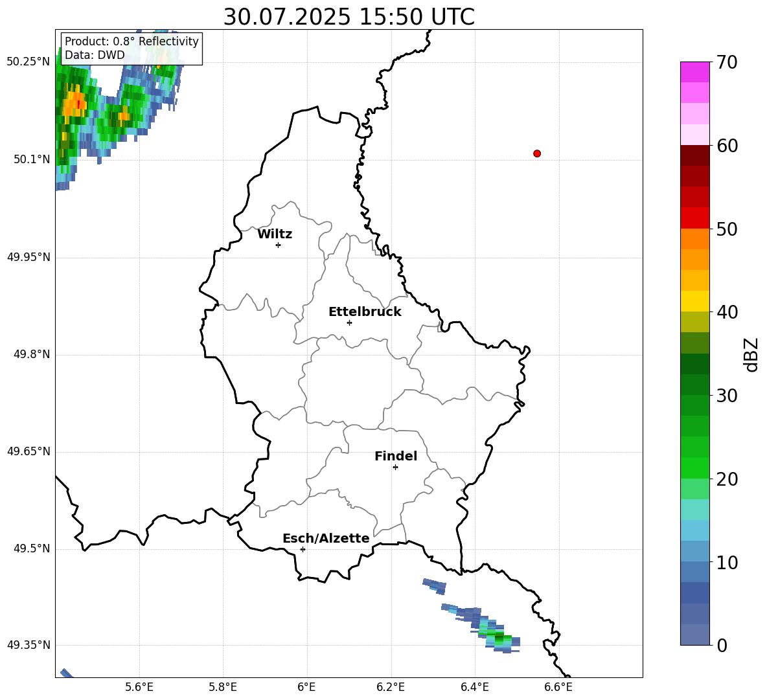Click the 70 colorbar tick label
Viewport: 767px width, 700px height.
click(x=726, y=63)
